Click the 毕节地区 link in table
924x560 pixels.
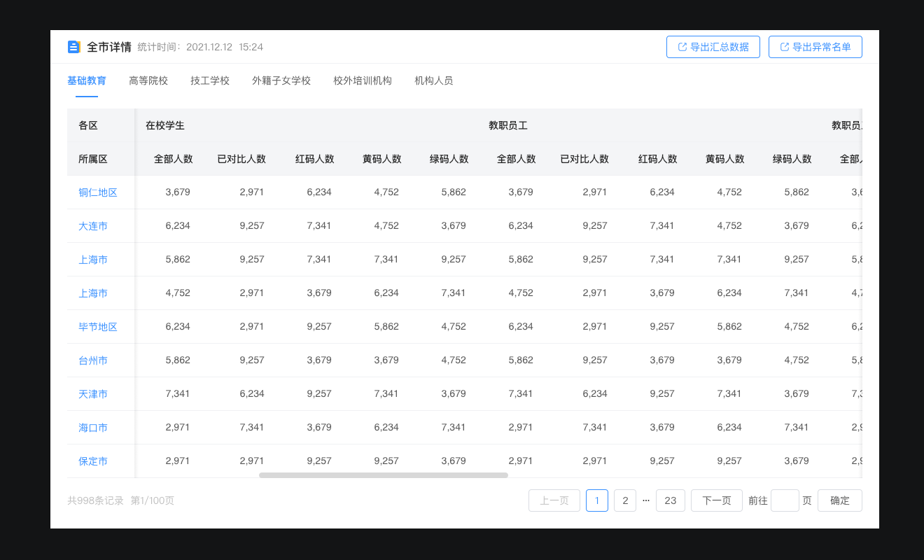98,327
